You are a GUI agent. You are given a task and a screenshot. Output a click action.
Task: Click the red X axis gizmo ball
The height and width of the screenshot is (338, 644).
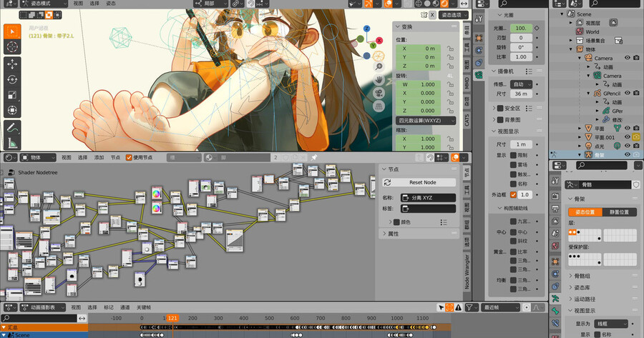[x=379, y=41]
